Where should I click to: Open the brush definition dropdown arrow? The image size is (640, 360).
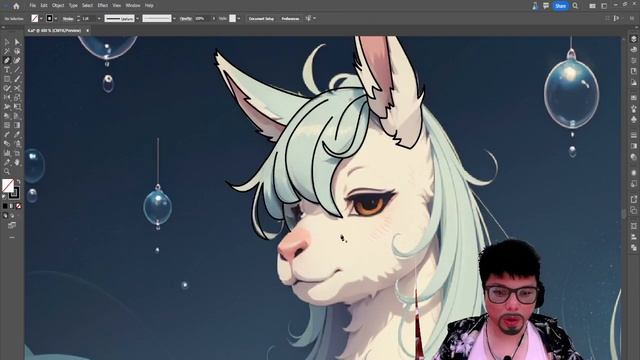point(174,18)
